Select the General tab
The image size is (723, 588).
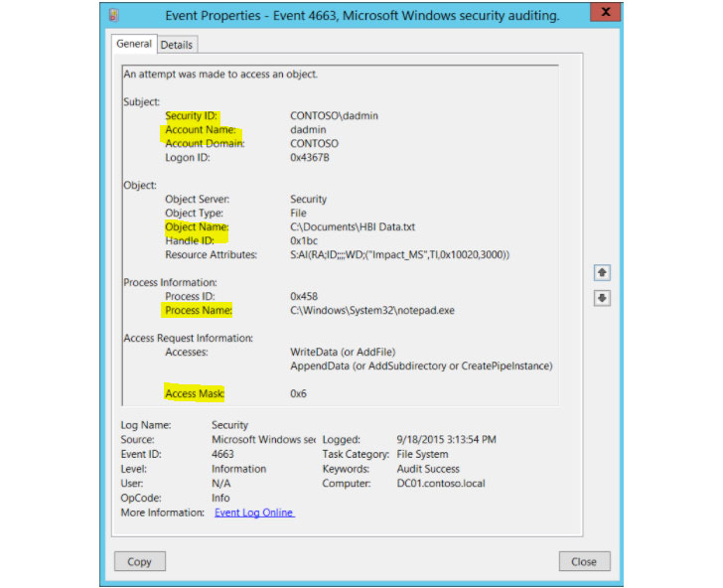tap(134, 44)
